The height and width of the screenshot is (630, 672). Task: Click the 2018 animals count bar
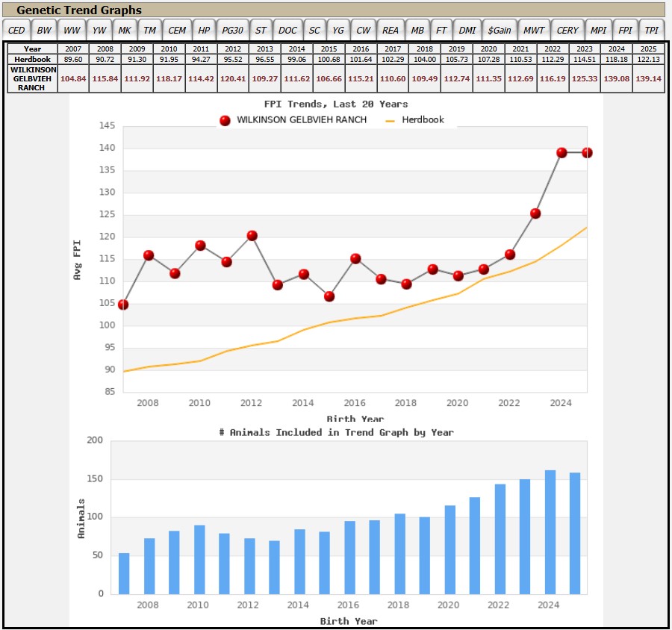coord(400,554)
